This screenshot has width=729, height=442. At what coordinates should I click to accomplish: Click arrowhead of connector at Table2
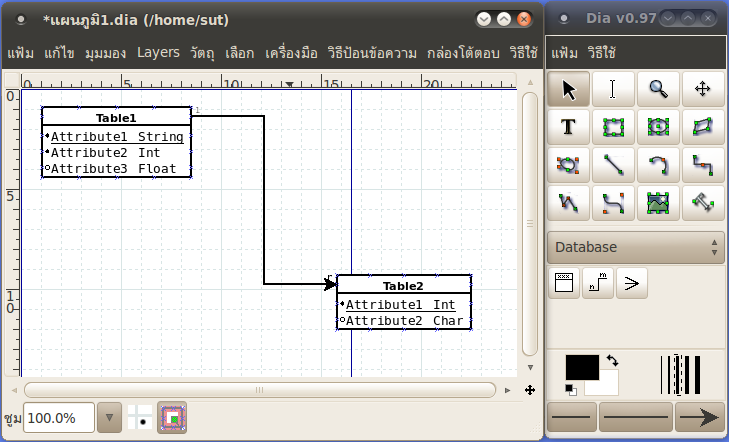pyautogui.click(x=330, y=284)
